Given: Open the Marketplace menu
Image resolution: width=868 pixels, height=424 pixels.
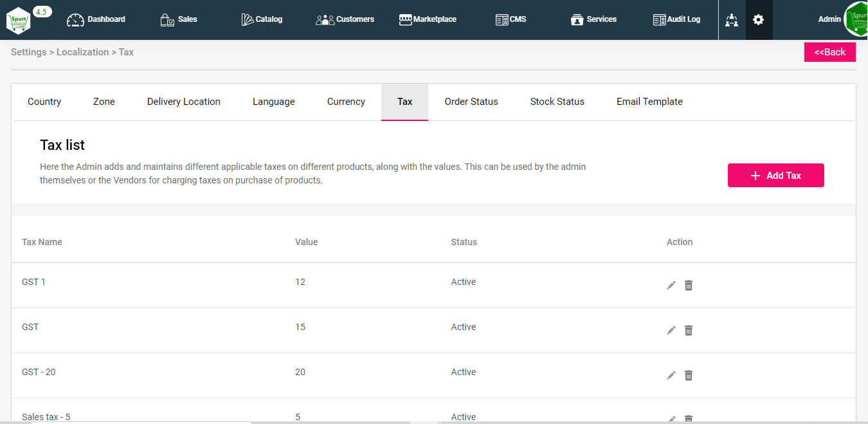Looking at the screenshot, I should pyautogui.click(x=428, y=20).
